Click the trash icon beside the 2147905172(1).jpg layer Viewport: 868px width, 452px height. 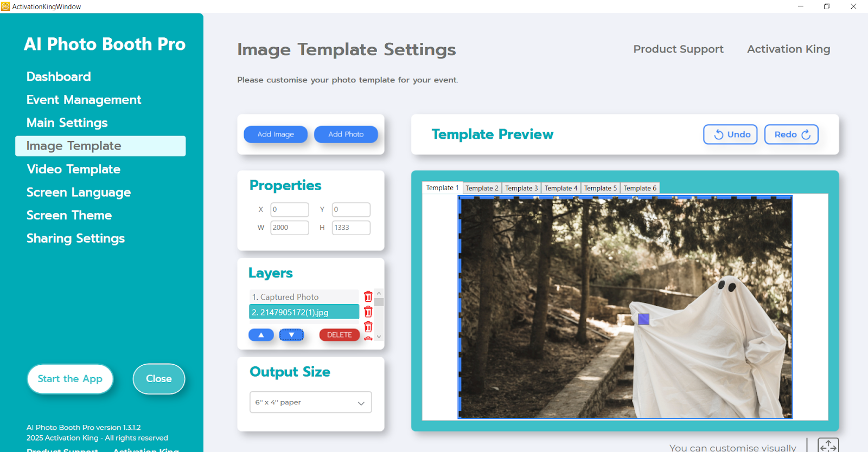[x=368, y=312]
